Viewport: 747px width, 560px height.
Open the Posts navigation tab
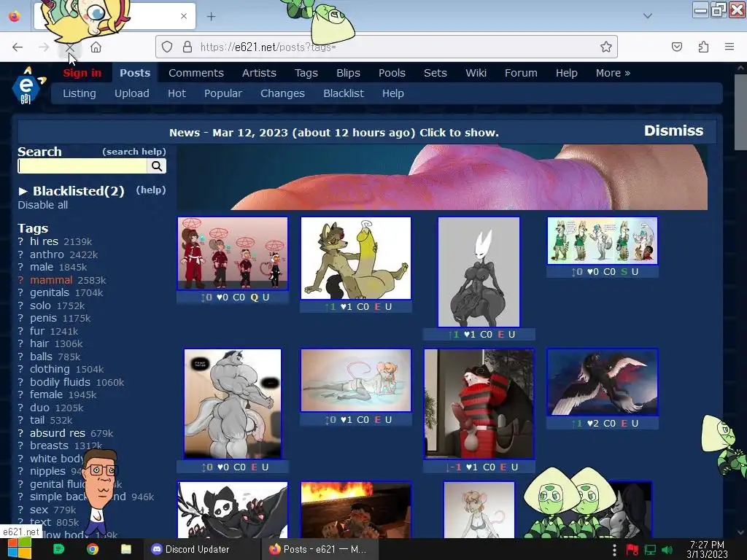pos(135,73)
